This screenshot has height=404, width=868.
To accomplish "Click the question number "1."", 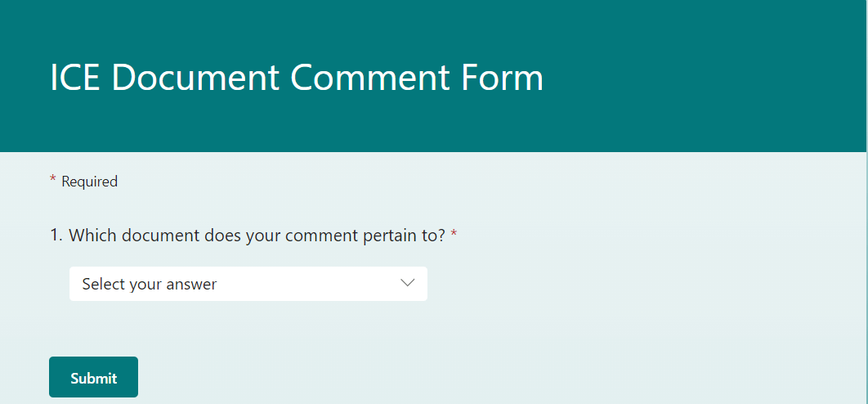I will tap(56, 236).
